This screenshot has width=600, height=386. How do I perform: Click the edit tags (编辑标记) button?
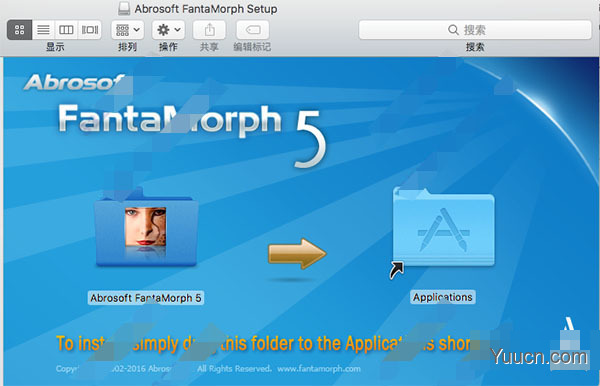click(x=253, y=30)
